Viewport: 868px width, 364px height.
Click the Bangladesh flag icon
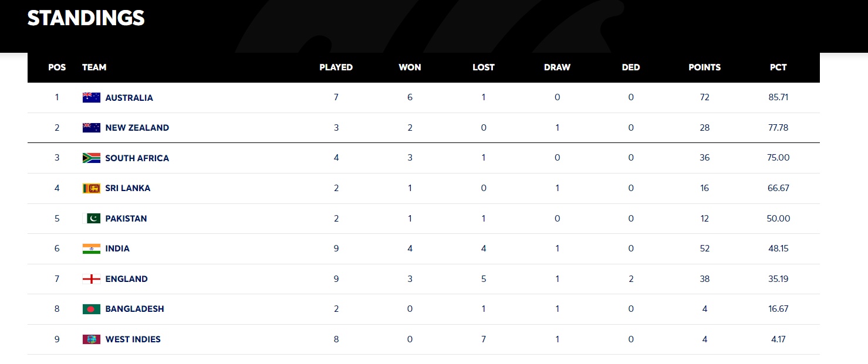[92, 309]
